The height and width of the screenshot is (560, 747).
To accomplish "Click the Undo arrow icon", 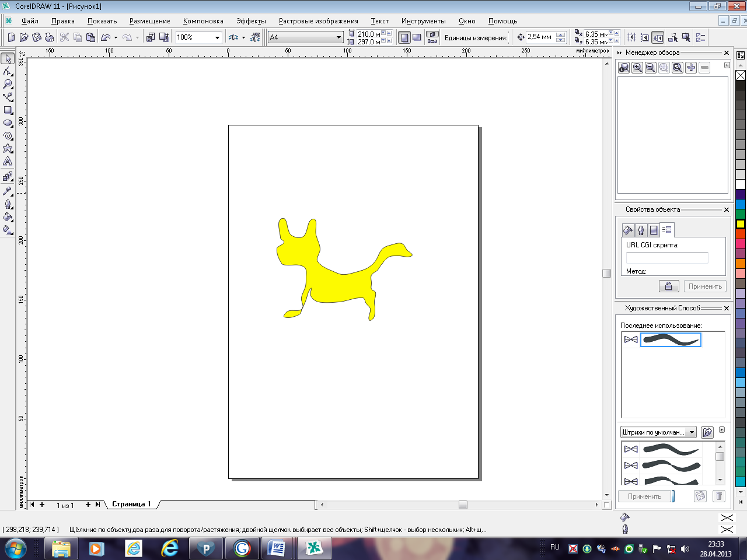I will (x=106, y=37).
